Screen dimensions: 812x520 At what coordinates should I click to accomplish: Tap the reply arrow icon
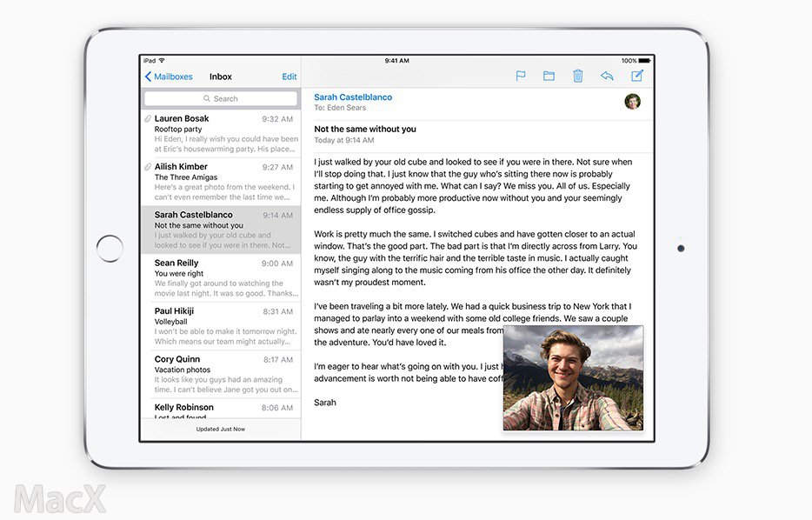pyautogui.click(x=607, y=77)
